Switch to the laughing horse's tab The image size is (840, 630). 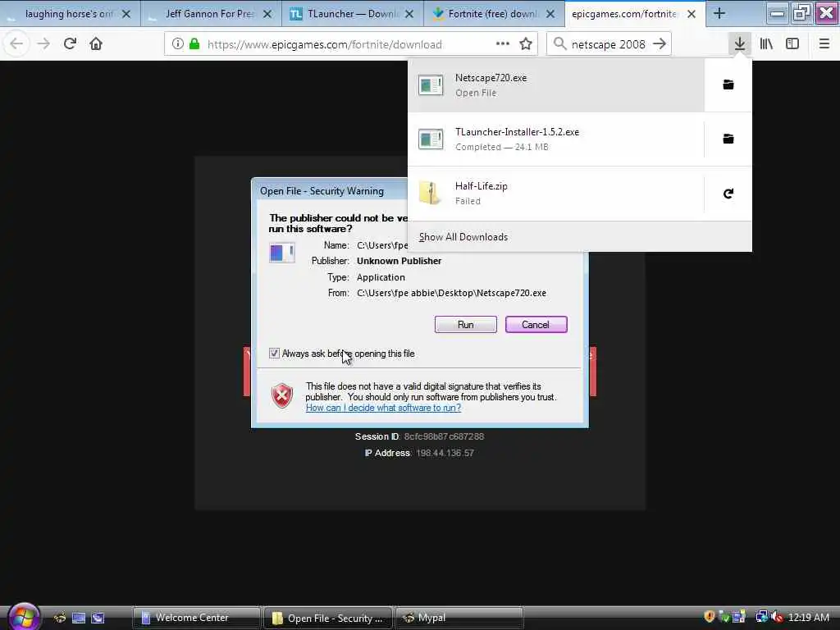click(x=69, y=14)
